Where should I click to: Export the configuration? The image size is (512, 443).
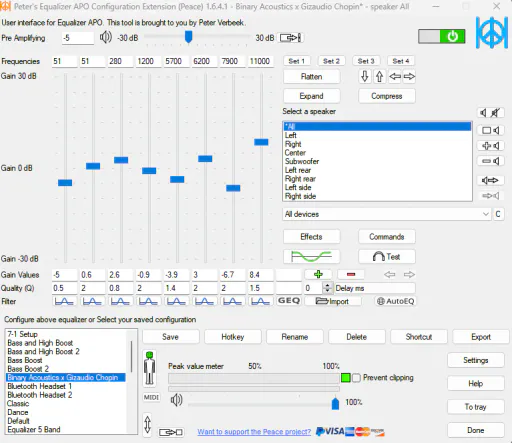pyautogui.click(x=481, y=337)
